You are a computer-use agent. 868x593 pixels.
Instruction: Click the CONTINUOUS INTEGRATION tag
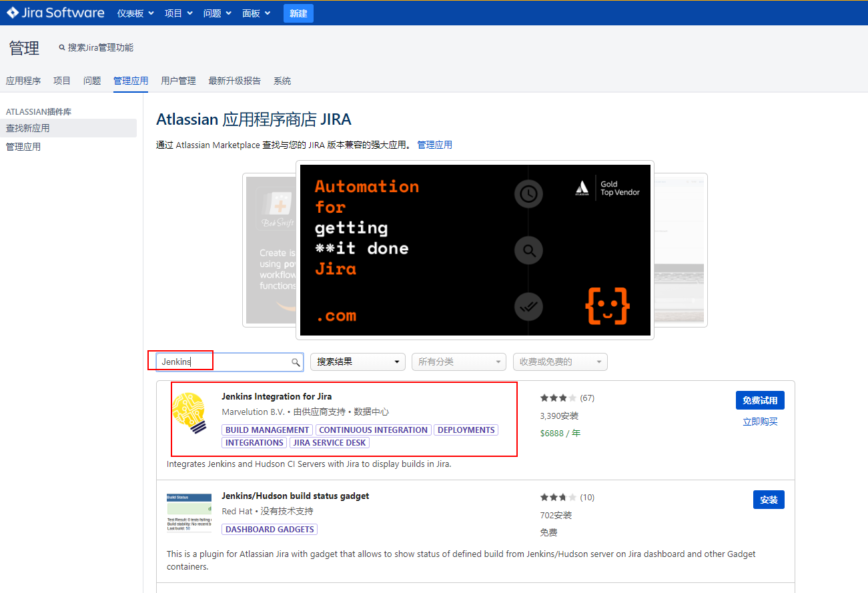374,430
